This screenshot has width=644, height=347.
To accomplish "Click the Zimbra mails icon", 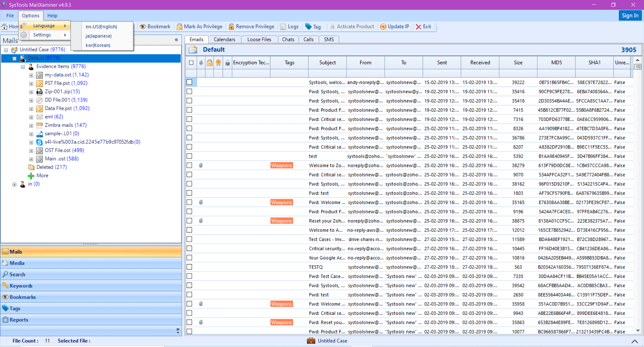I will (x=39, y=125).
